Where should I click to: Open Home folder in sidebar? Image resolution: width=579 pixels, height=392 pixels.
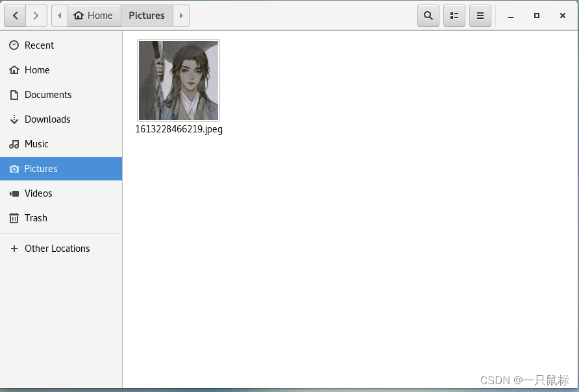61,70
